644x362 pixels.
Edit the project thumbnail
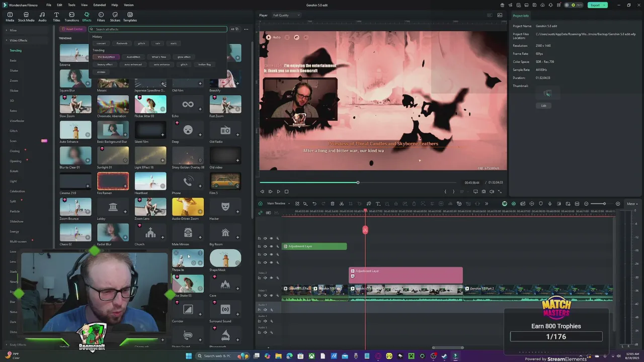(543, 106)
